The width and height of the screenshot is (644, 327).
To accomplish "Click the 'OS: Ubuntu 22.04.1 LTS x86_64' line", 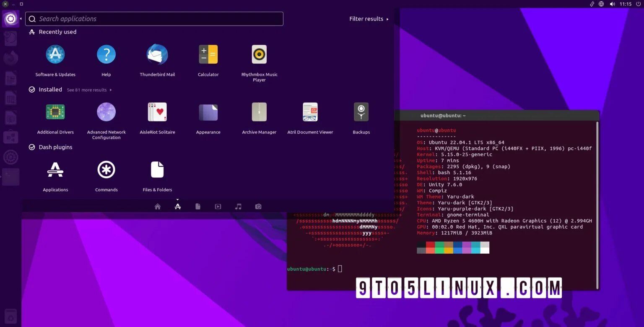I will click(460, 142).
